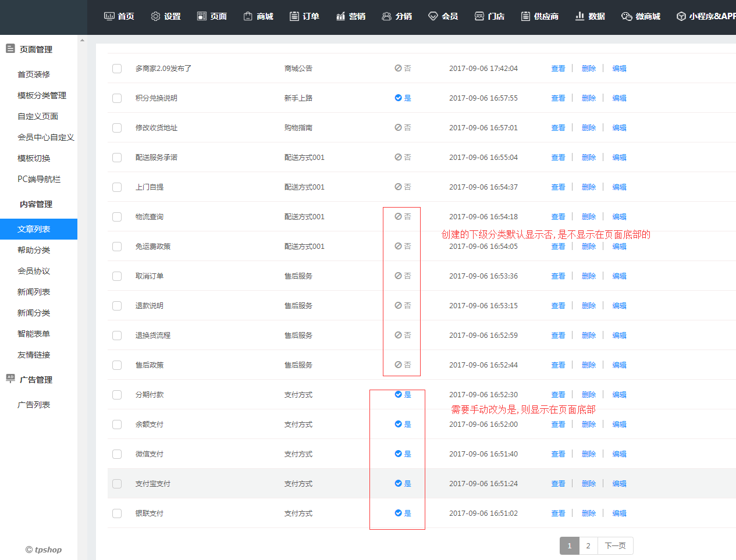Select the 营销 marketing chart icon
This screenshot has height=560, width=736.
pyautogui.click(x=341, y=16)
